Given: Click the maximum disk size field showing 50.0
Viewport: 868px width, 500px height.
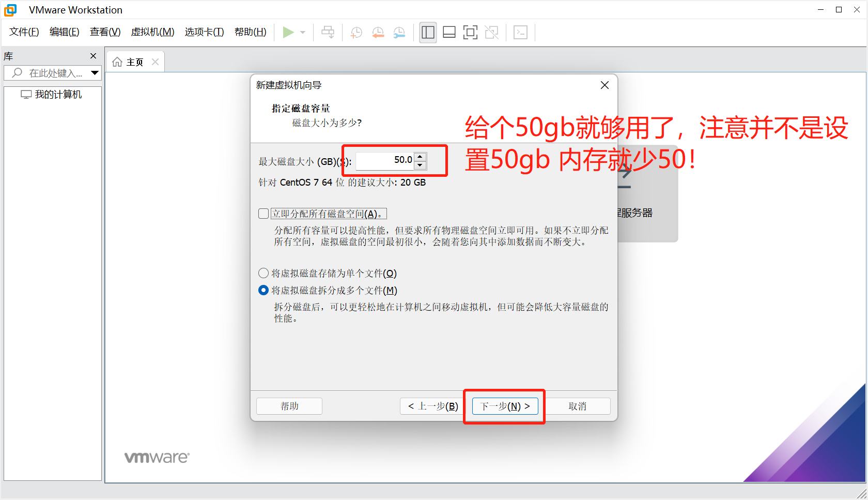Looking at the screenshot, I should coord(385,160).
